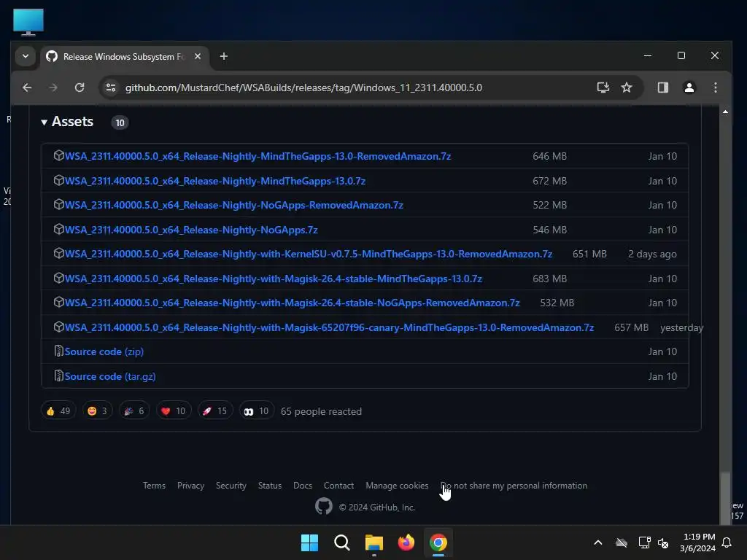This screenshot has height=560, width=747.
Task: Select the Release Windows Subsystem tab
Action: click(124, 57)
